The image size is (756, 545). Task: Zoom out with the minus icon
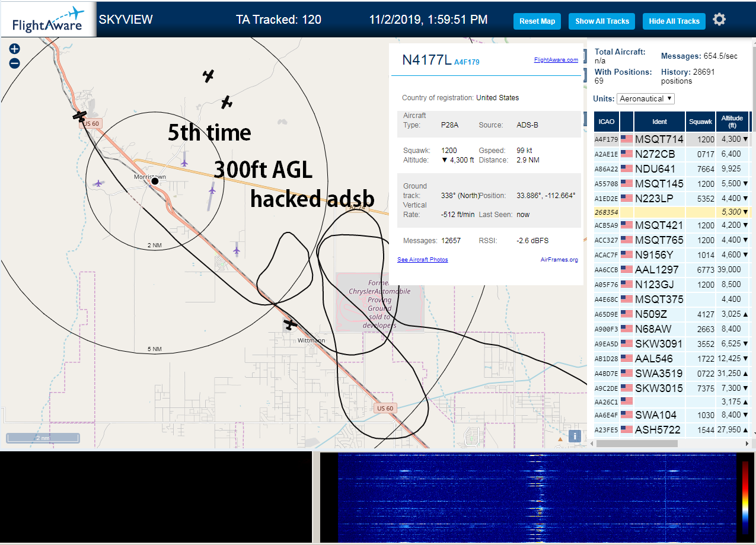(x=15, y=63)
